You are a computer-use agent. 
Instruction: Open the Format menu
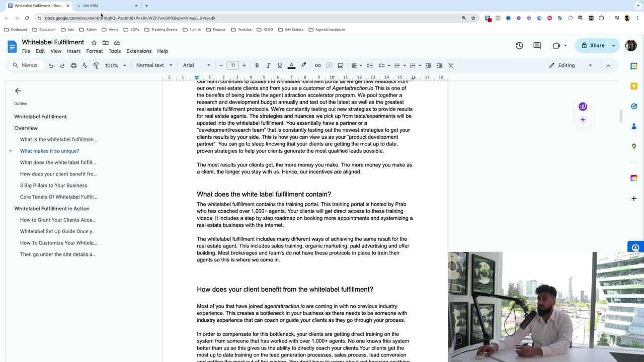(x=94, y=51)
